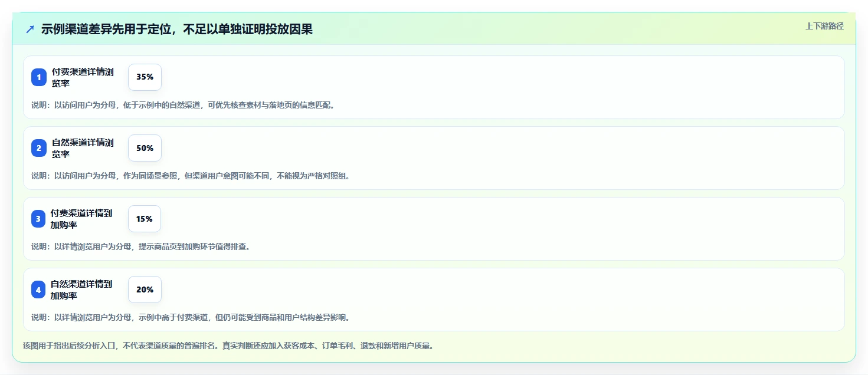Click the note about 商品页到加购环节值得排查
Viewport: 868px width, 375px height.
[x=141, y=247]
